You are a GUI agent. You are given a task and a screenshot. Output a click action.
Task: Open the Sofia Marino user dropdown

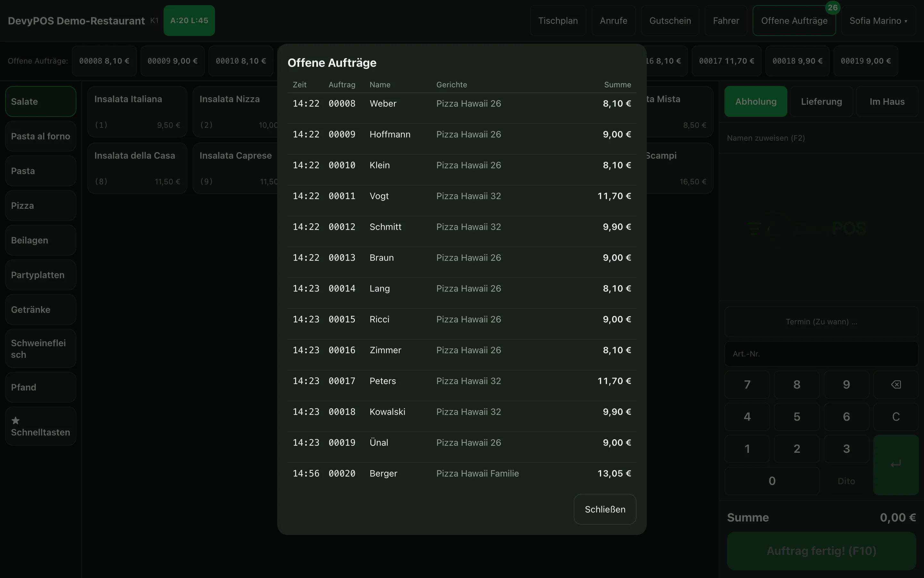pyautogui.click(x=878, y=21)
